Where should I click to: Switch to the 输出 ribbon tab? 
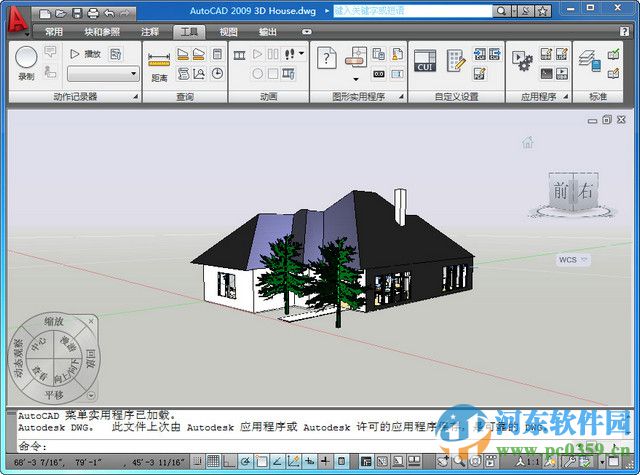click(x=268, y=32)
